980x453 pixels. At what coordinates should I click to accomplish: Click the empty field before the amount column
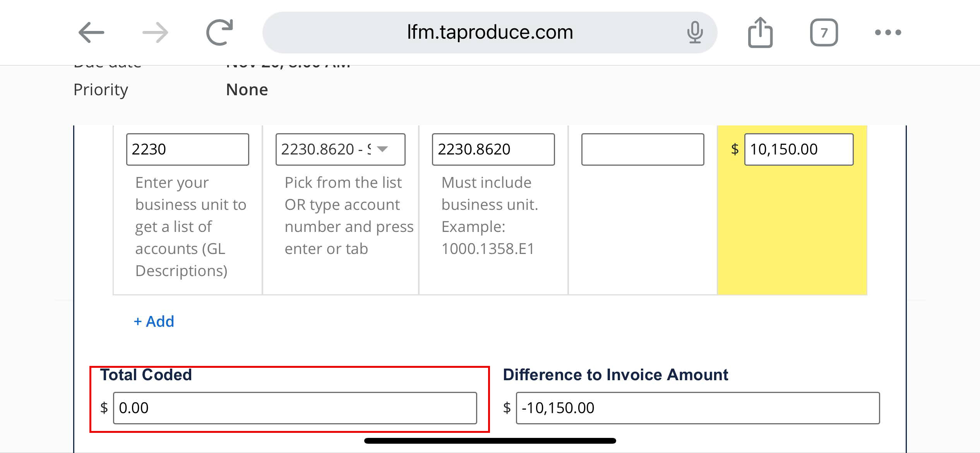point(642,149)
